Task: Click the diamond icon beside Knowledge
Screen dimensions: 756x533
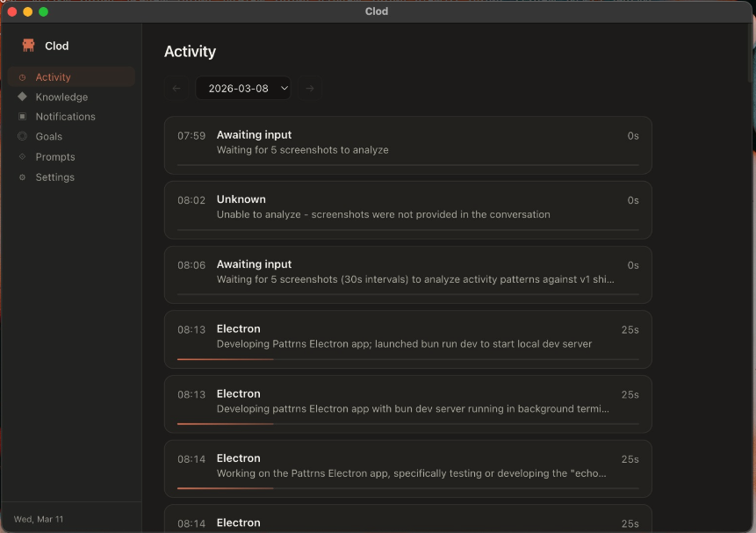Action: [22, 97]
